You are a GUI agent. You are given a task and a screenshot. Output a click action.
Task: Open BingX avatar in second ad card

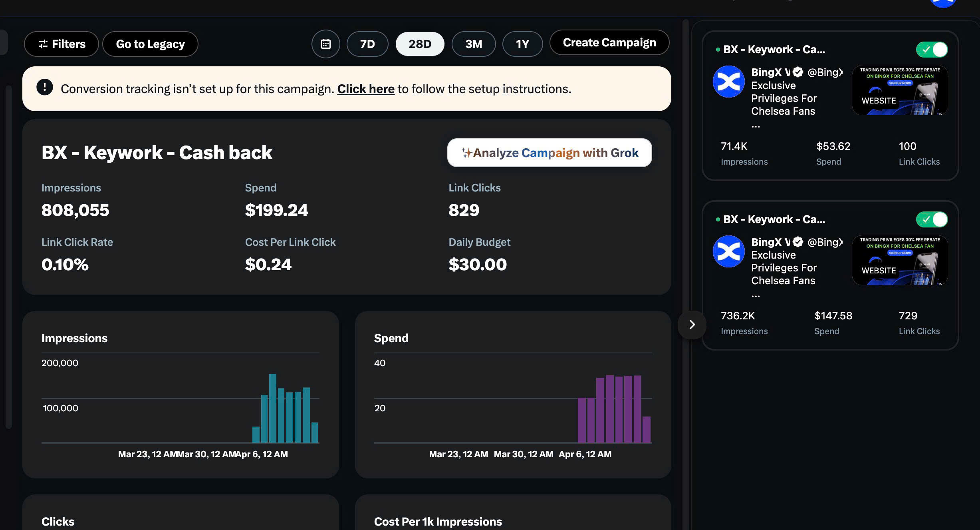click(728, 251)
